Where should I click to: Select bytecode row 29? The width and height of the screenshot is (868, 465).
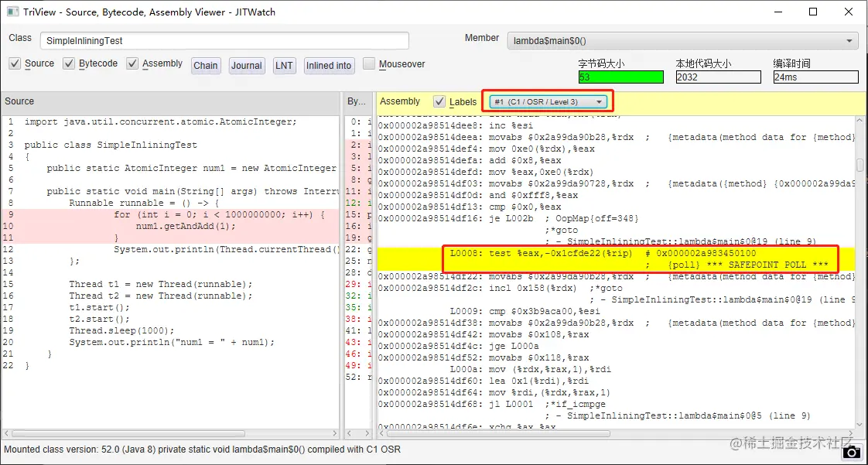[x=358, y=285]
